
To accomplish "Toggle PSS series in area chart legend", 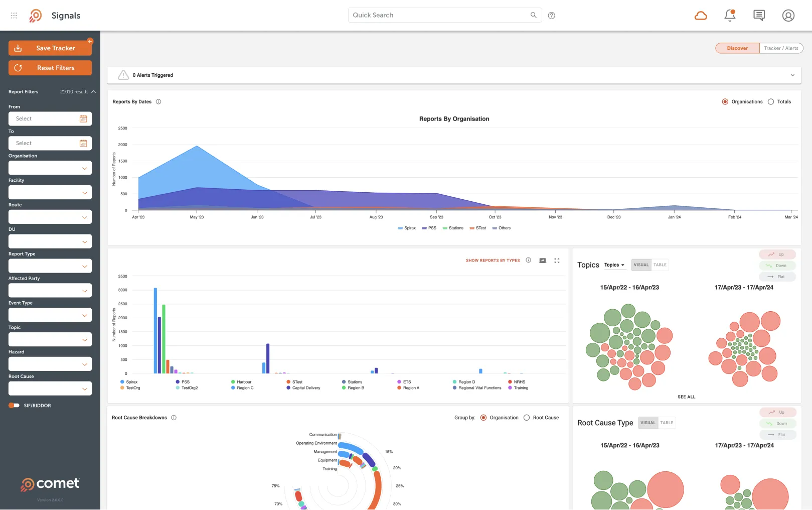I will [x=429, y=228].
